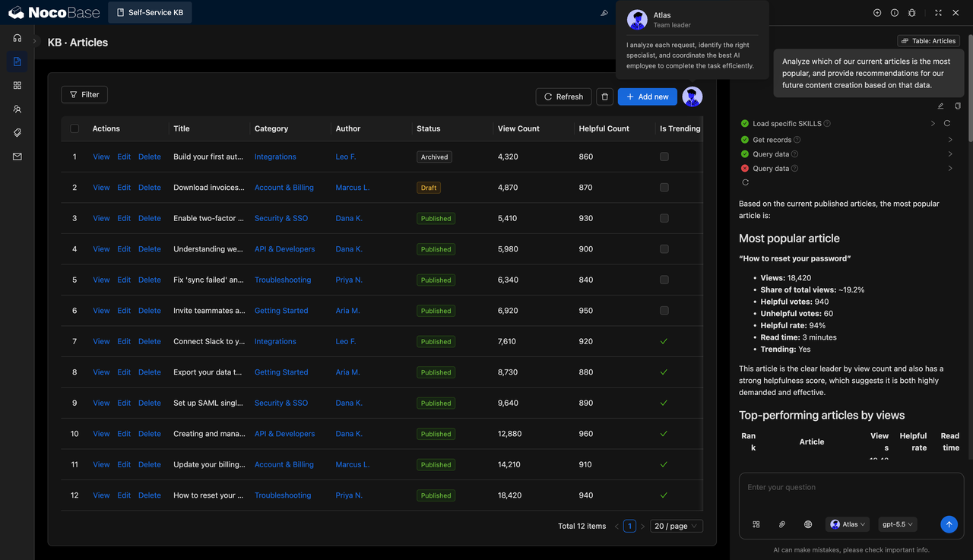Click the globe web search icon
This screenshot has height=560, width=973.
pos(807,524)
